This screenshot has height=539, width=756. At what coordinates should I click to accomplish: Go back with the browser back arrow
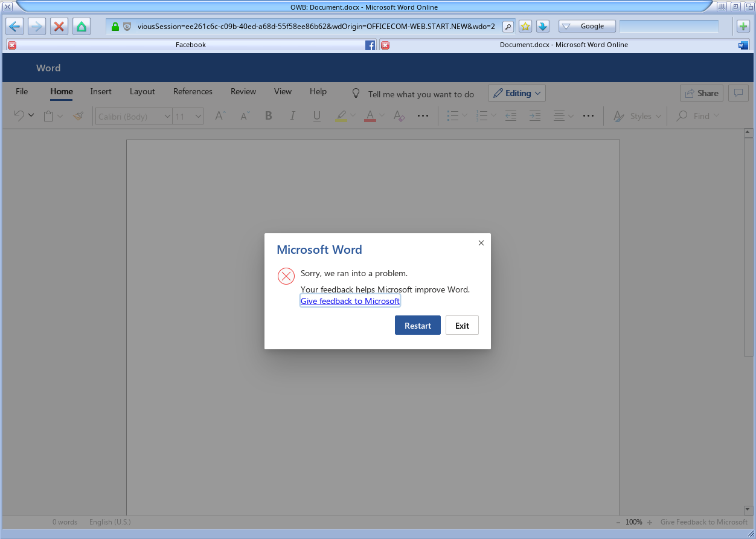click(14, 27)
